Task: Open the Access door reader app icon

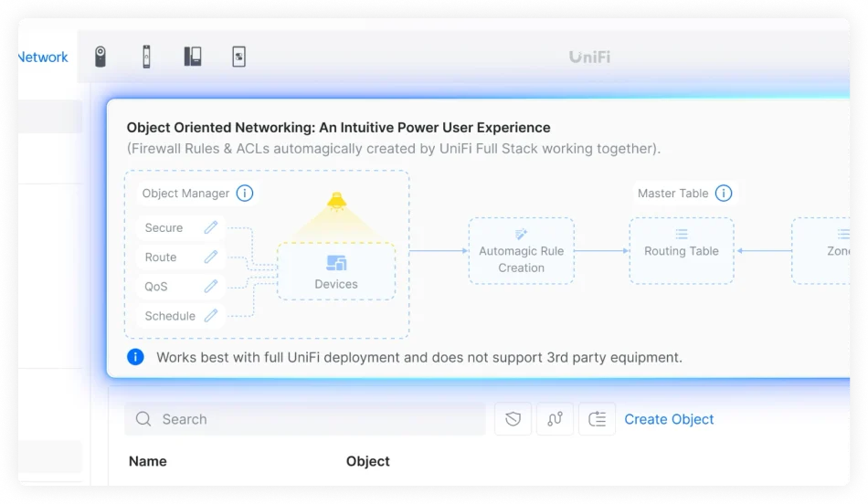Action: click(x=147, y=57)
